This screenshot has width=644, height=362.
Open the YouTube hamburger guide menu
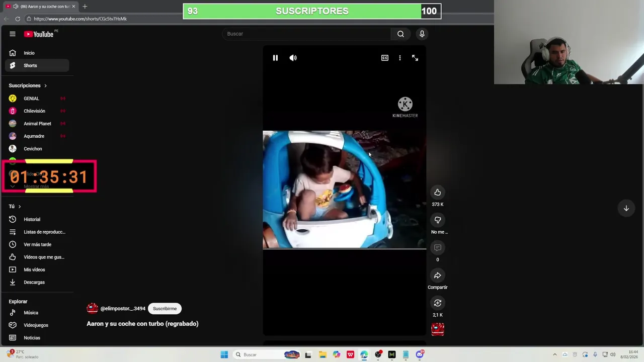[x=12, y=34]
